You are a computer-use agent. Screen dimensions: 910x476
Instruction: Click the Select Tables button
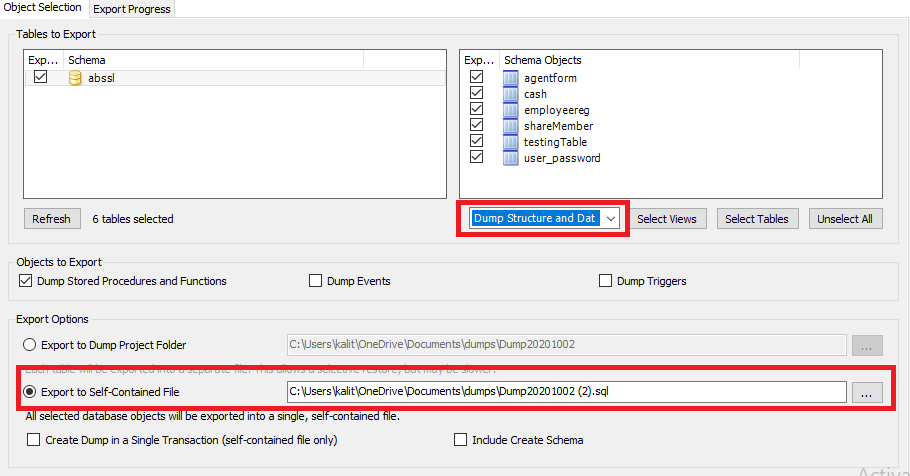[757, 219]
